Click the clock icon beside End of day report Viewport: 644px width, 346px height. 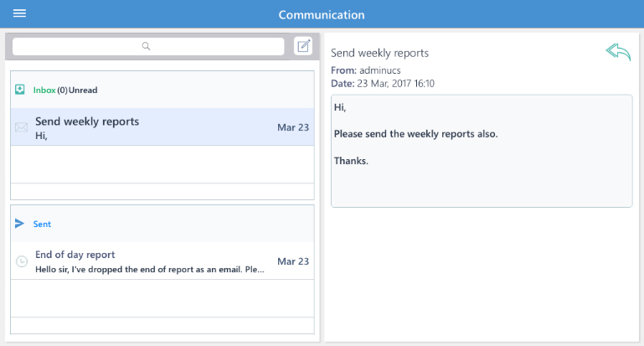point(22,261)
